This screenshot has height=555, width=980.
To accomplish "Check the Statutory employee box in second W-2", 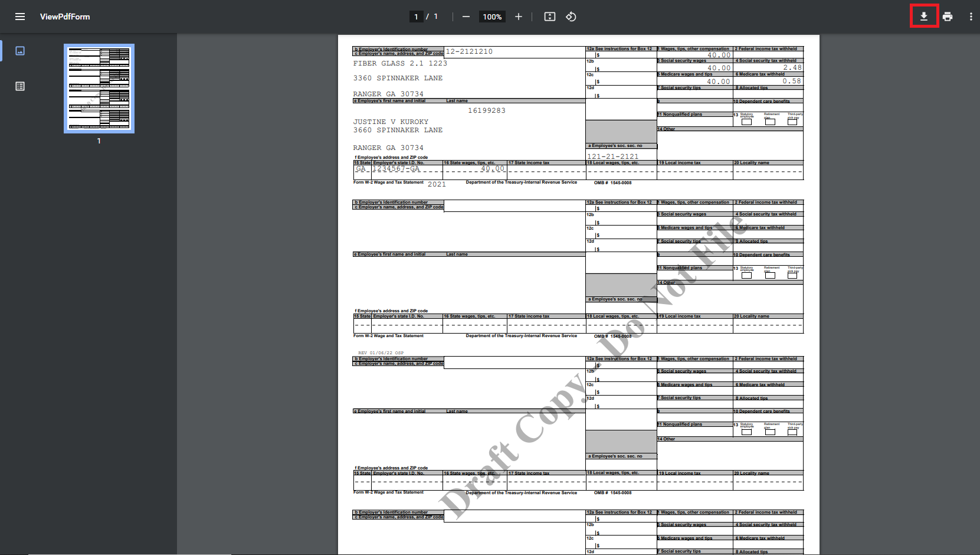I will coord(747,275).
